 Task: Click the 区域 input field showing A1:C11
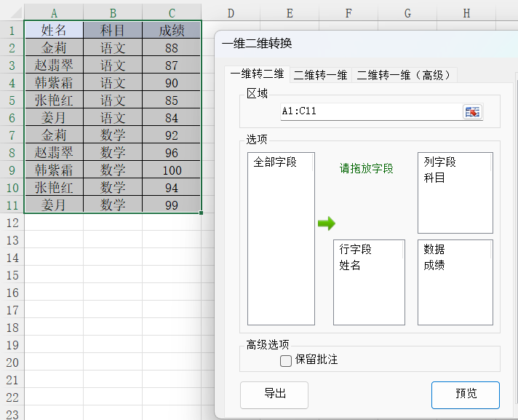click(x=371, y=111)
